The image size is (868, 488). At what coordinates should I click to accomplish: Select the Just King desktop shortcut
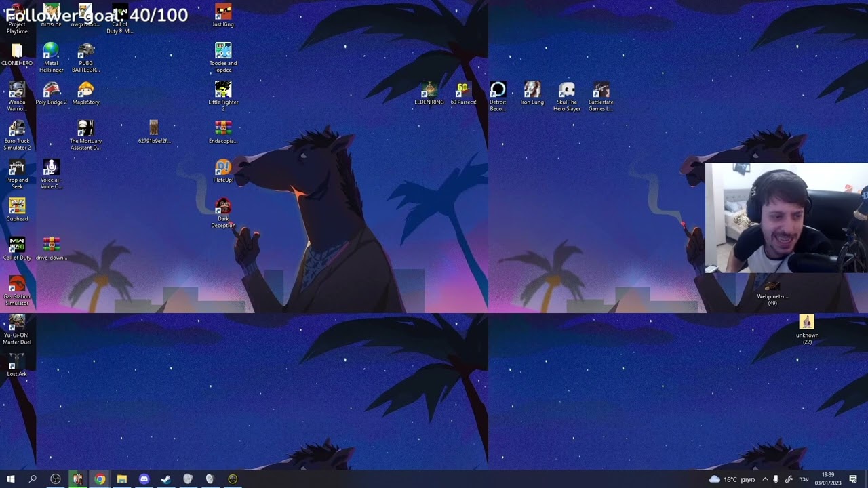tap(223, 16)
